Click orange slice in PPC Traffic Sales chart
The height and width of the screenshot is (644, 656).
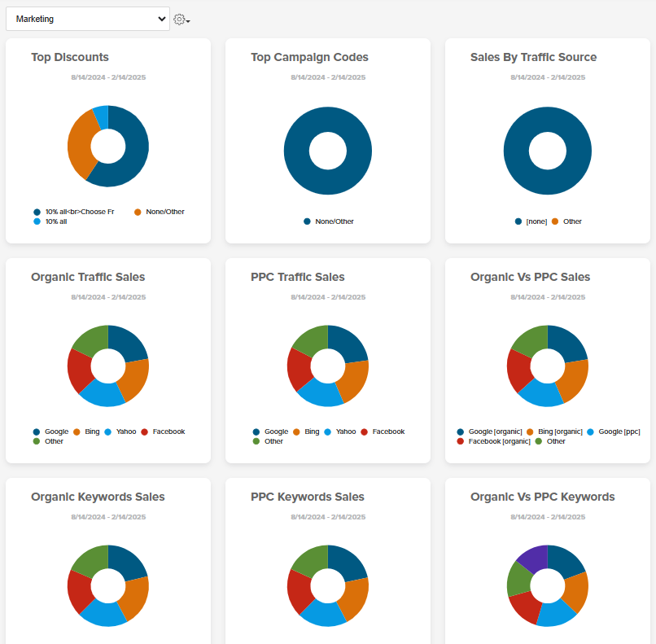354,380
